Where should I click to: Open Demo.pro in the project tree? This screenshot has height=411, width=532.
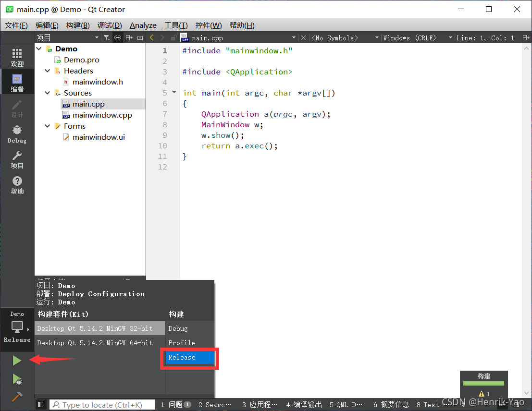tap(81, 60)
